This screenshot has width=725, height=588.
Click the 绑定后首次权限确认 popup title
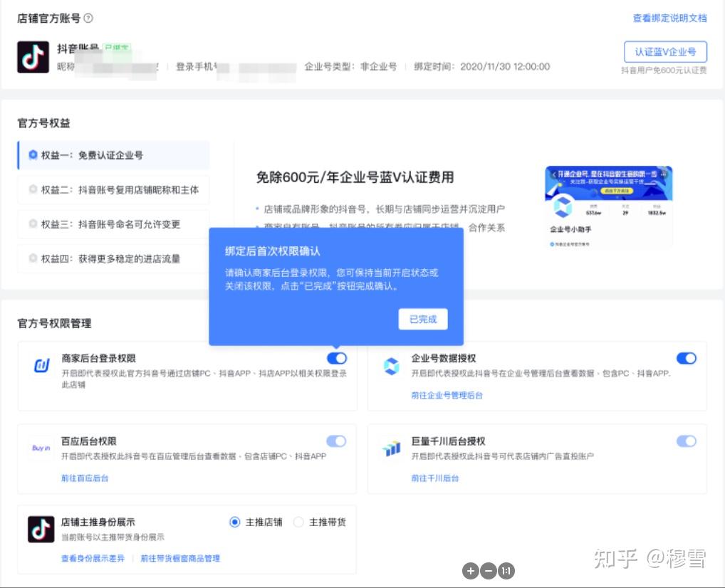tap(273, 251)
